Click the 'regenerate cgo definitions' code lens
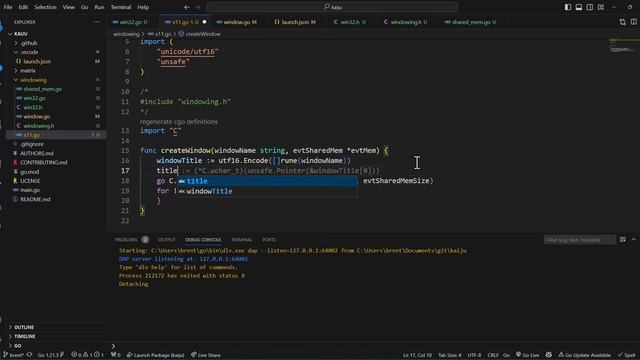The image size is (640, 360). click(179, 122)
